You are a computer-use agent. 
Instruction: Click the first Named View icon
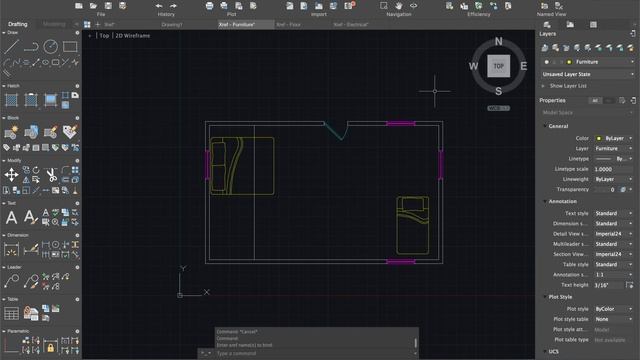pyautogui.click(x=544, y=6)
